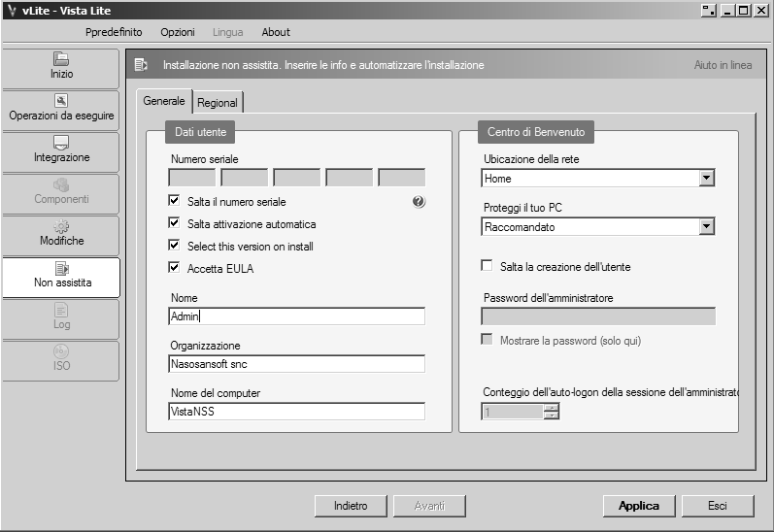Screen dimensions: 774x532
Task: Go to the Integrazione section
Action: pyautogui.click(x=61, y=152)
